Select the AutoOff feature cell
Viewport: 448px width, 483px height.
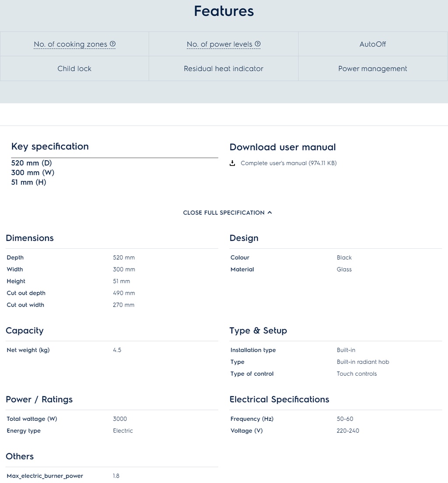tap(373, 44)
